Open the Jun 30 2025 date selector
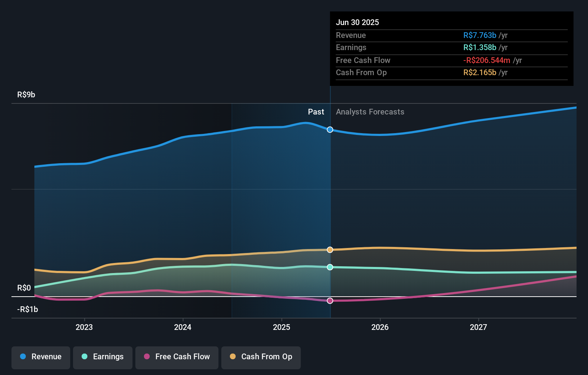The width and height of the screenshot is (588, 375). point(357,22)
